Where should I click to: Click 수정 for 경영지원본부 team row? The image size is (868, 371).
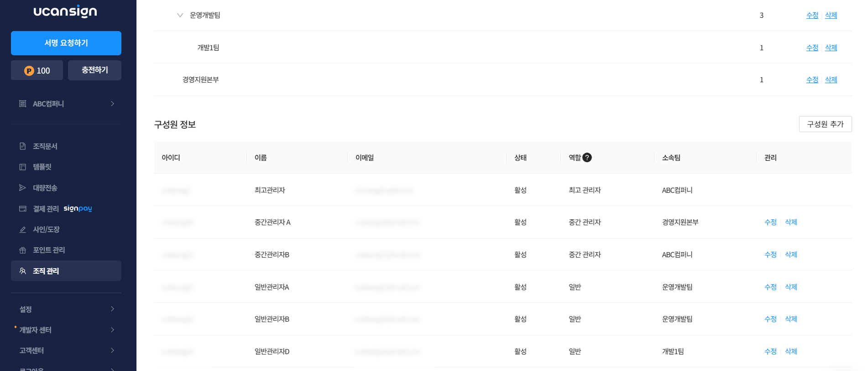tap(812, 79)
